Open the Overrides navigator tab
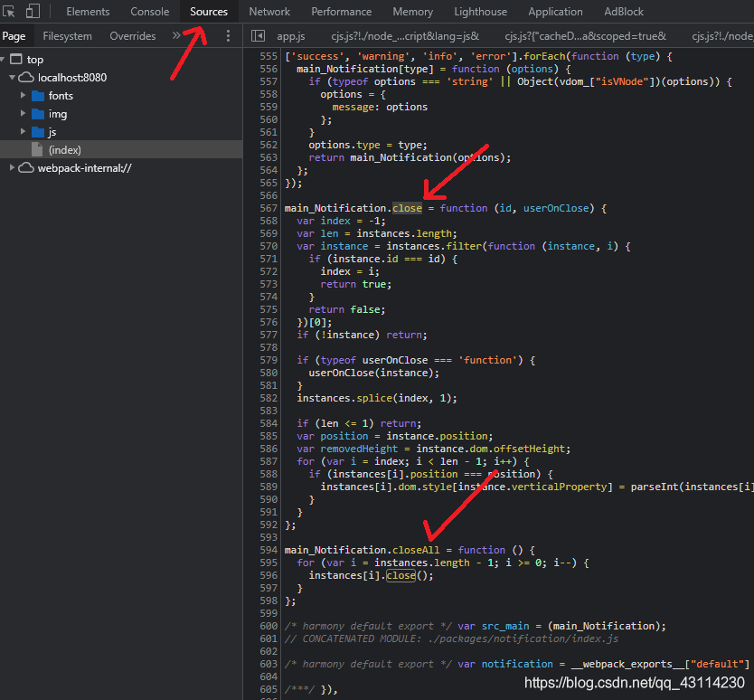 pos(133,36)
